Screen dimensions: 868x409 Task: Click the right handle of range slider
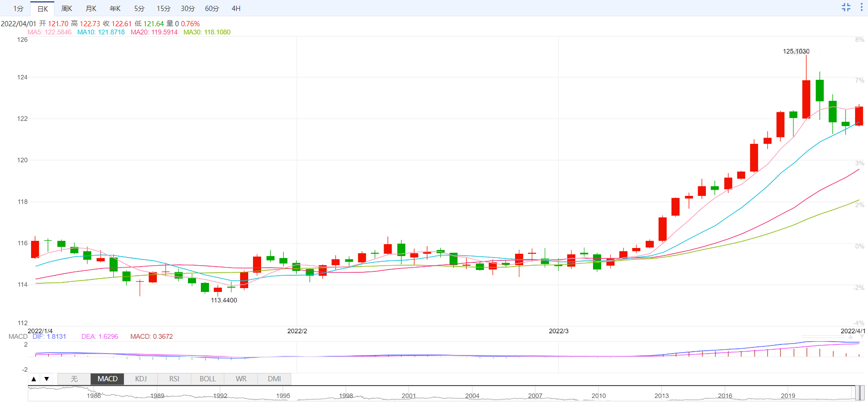point(861,393)
